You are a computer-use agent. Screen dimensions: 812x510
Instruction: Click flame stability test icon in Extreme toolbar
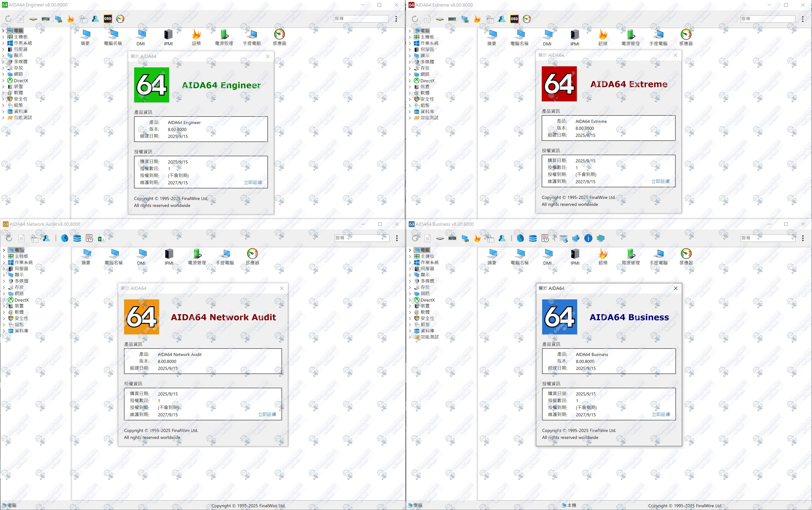(x=477, y=19)
